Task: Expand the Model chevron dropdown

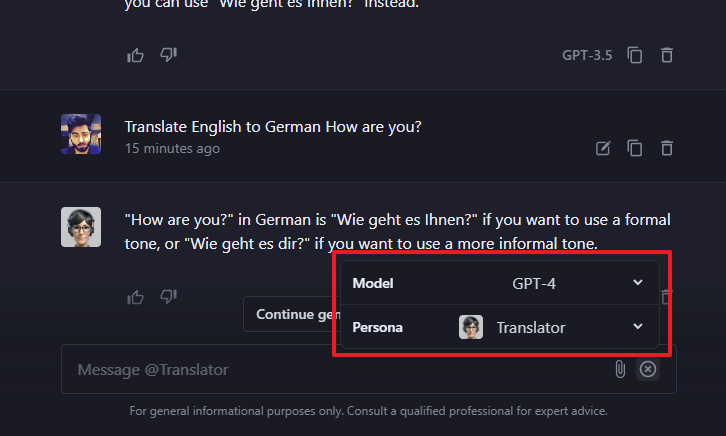Action: click(x=638, y=282)
